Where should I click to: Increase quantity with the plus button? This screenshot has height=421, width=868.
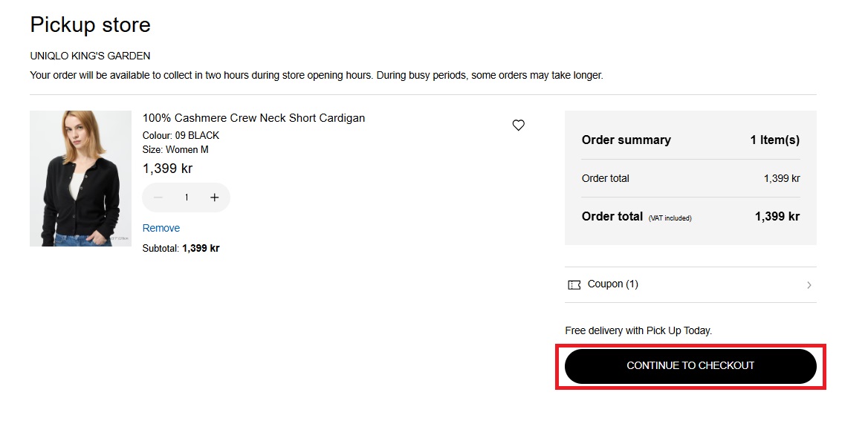(215, 198)
